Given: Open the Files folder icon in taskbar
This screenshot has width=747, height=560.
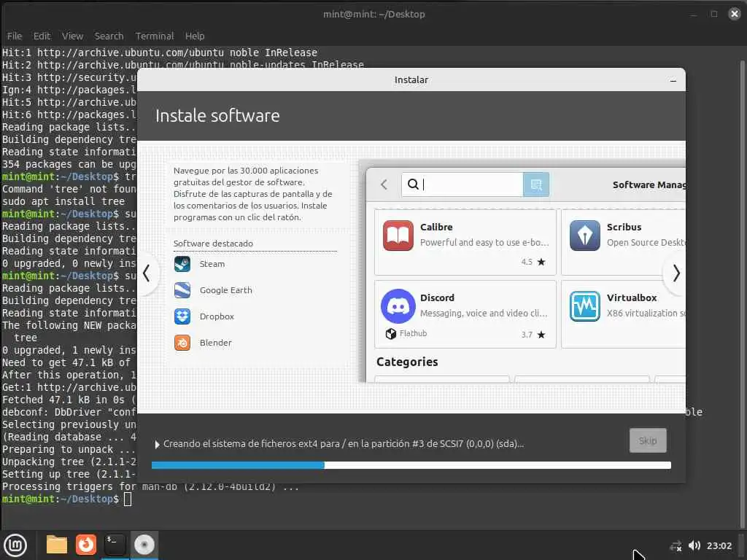Looking at the screenshot, I should pyautogui.click(x=57, y=545).
